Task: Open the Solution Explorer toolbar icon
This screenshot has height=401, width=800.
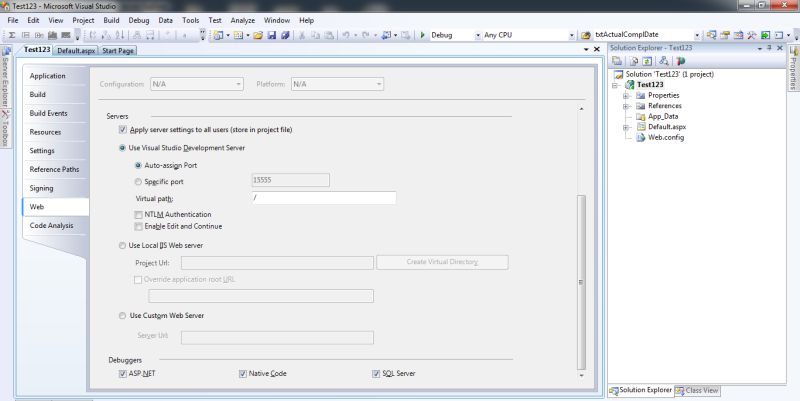Action: point(711,35)
